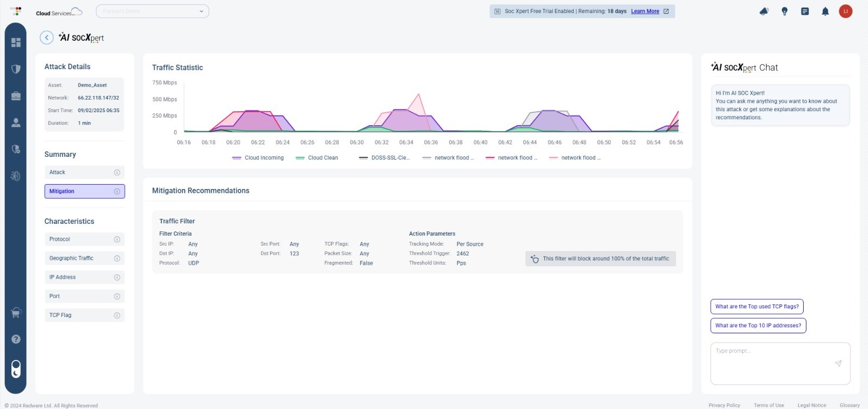Viewport: 868px width, 409px height.
Task: Select the Mitigation summary item
Action: pos(84,191)
